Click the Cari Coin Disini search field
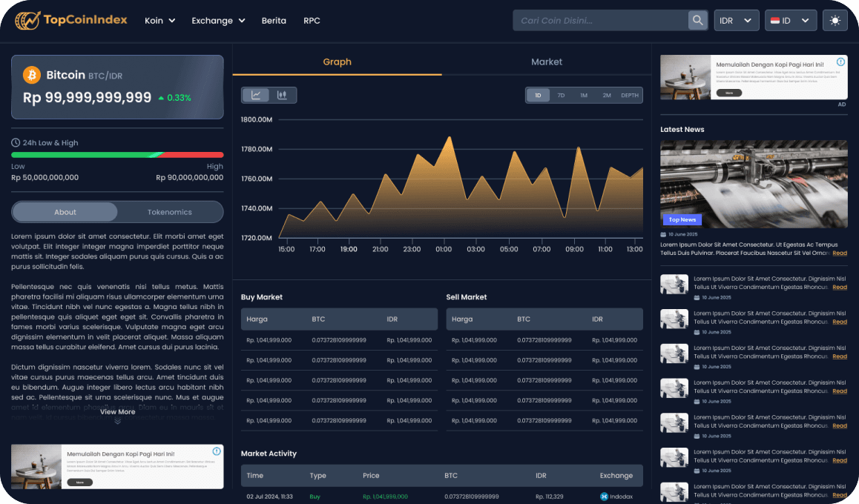This screenshot has width=859, height=504. click(600, 21)
